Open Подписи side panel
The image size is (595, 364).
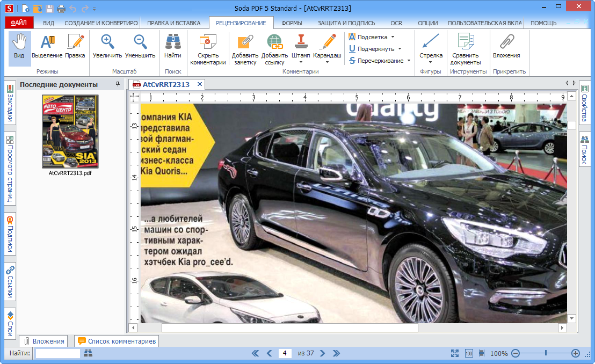10,234
